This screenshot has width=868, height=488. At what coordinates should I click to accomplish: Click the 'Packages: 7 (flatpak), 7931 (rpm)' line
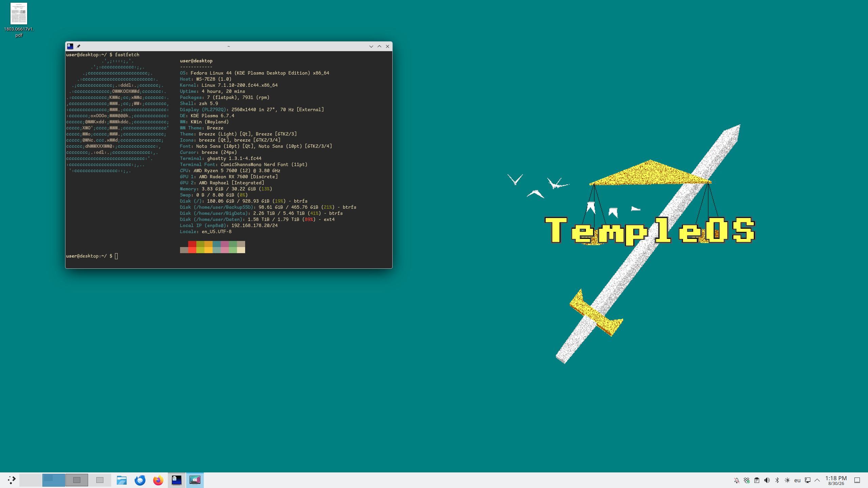(225, 97)
